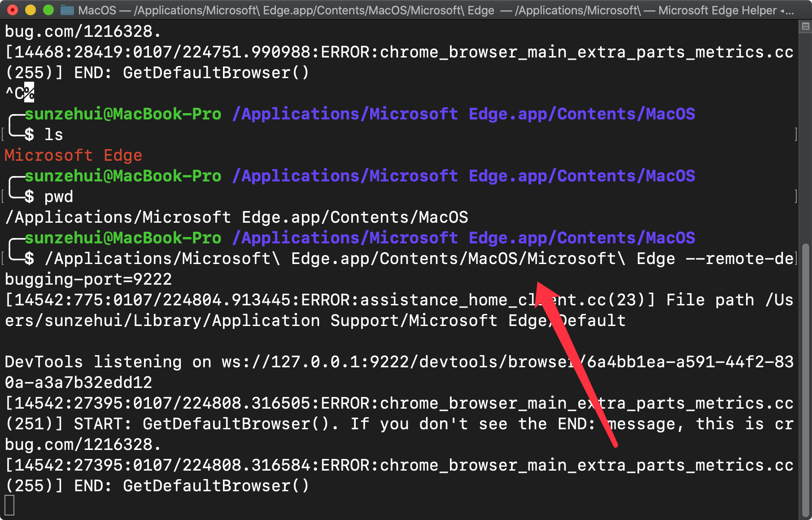This screenshot has height=520, width=812.
Task: Close the terminal window with the red button
Action: click(x=13, y=10)
